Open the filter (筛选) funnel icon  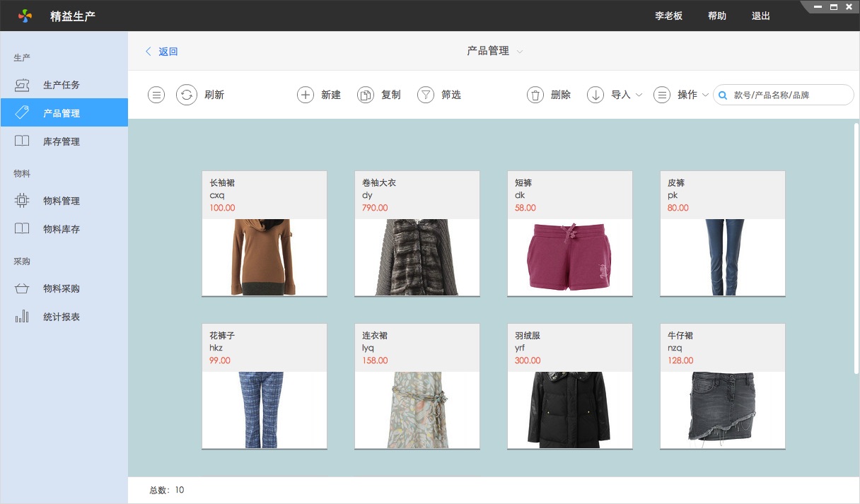coord(425,95)
